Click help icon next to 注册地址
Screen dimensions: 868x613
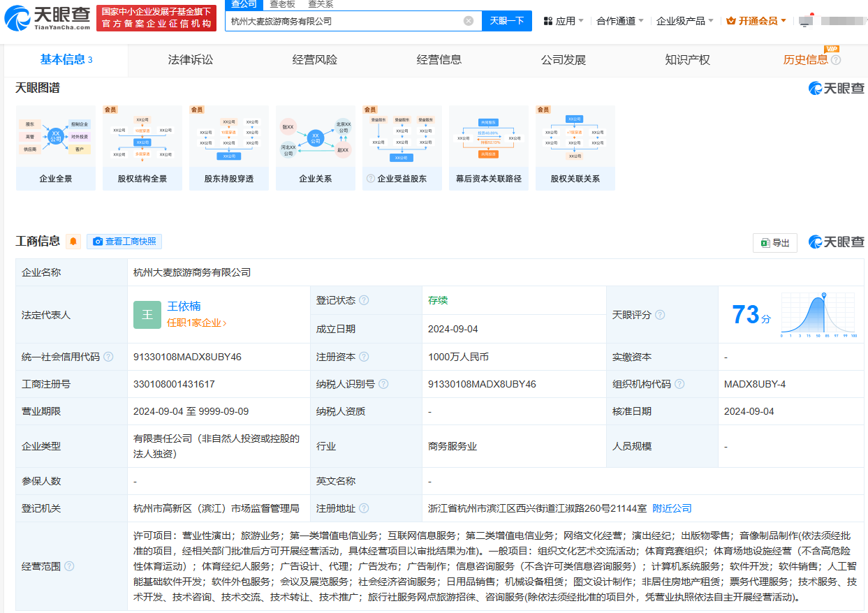coord(364,508)
